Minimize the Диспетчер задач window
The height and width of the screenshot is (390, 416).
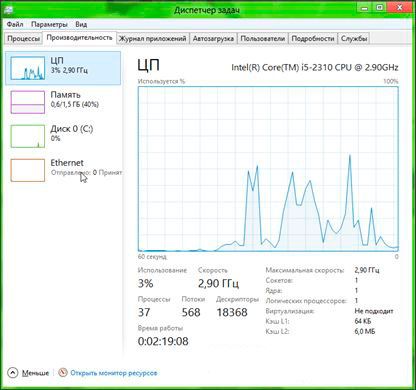coord(365,8)
